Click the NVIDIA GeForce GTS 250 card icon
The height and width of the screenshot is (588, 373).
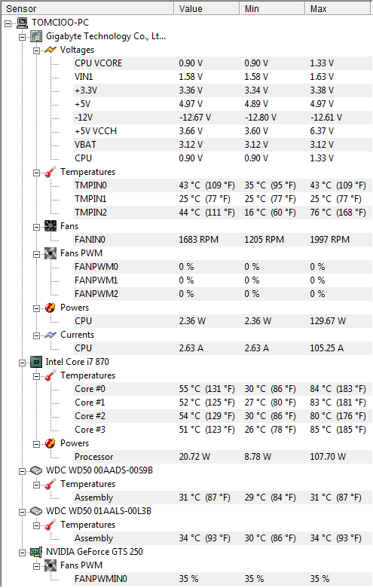pyautogui.click(x=36, y=552)
